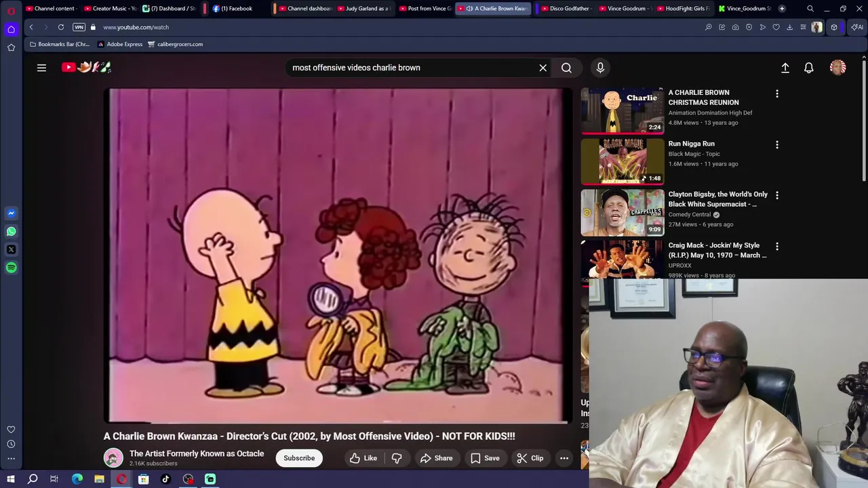Go back with the browser back arrow
The width and height of the screenshot is (868, 488).
[31, 27]
